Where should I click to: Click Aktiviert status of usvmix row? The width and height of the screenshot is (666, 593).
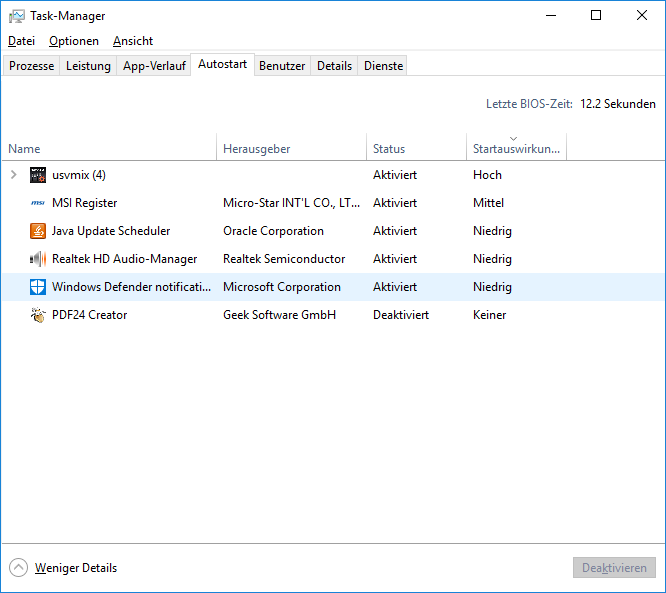click(395, 175)
